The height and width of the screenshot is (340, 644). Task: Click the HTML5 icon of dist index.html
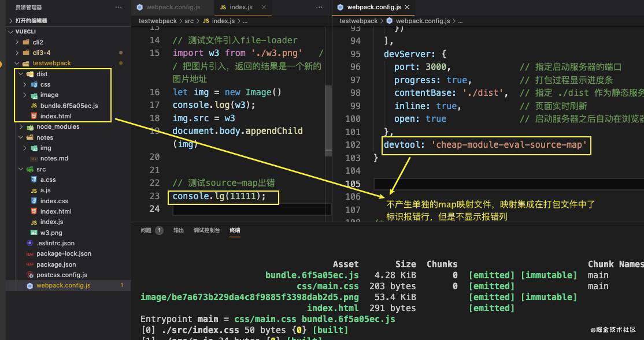click(x=34, y=116)
